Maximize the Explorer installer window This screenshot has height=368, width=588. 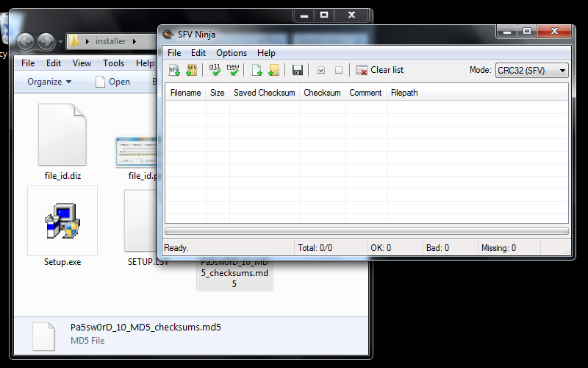point(324,15)
